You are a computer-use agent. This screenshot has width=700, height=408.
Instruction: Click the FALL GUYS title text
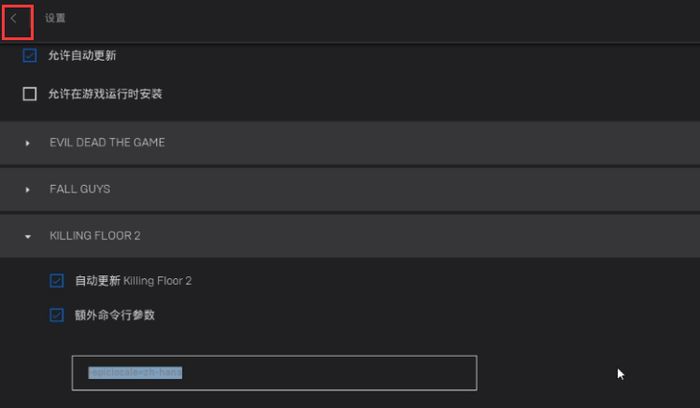click(80, 189)
